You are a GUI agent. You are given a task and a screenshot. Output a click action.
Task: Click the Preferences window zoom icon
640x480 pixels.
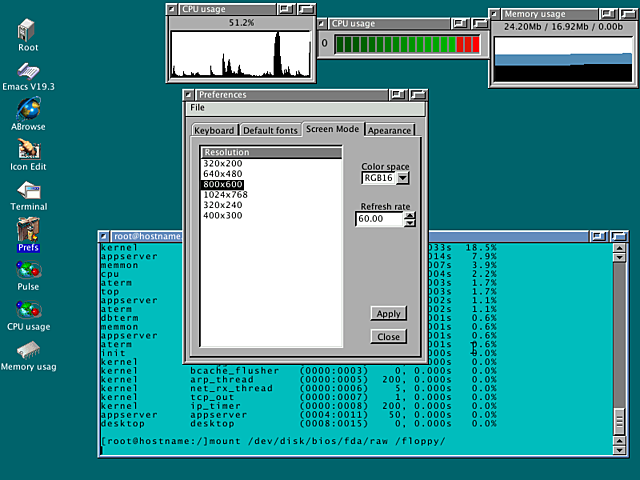click(x=398, y=95)
